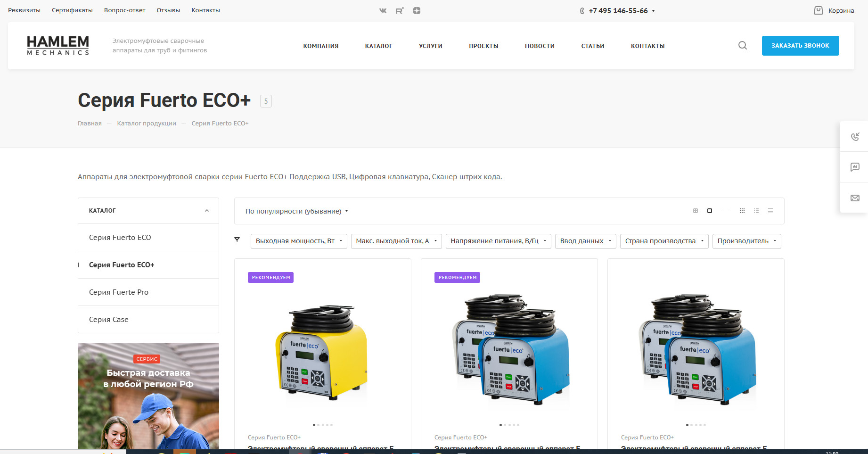Image resolution: width=868 pixels, height=454 pixels.
Task: Toggle the four-squares grid view
Action: click(x=696, y=211)
